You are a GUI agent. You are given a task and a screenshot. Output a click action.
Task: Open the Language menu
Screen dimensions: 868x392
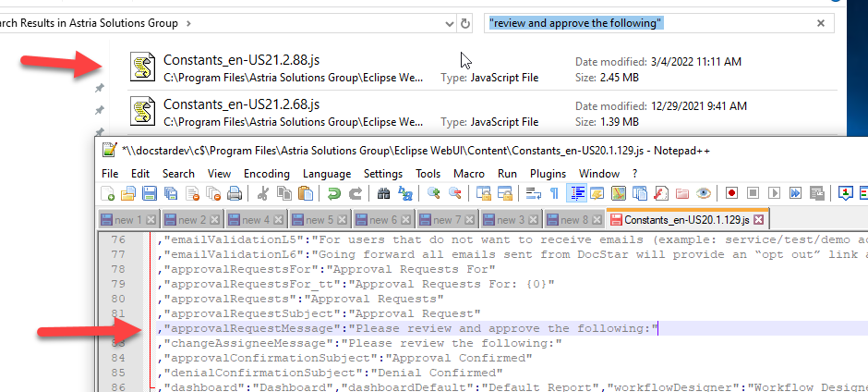[x=327, y=174]
